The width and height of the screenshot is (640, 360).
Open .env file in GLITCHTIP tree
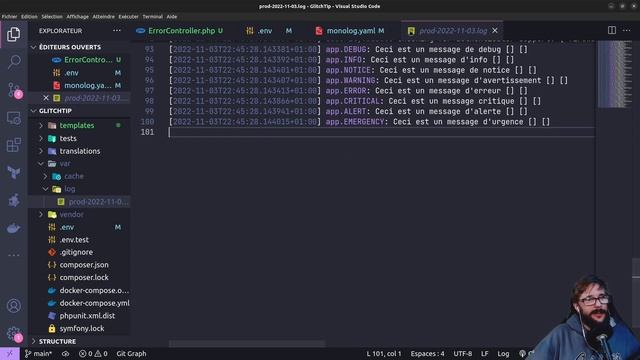click(79, 227)
